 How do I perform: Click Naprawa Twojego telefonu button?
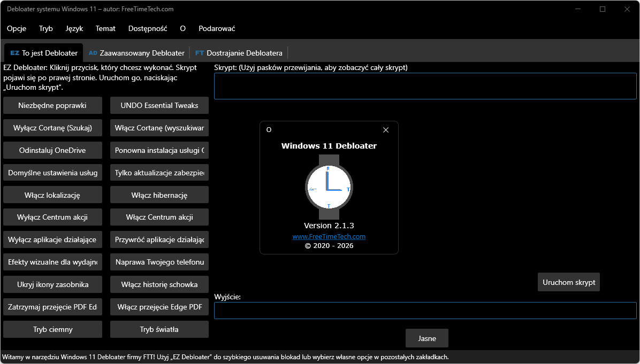(159, 262)
